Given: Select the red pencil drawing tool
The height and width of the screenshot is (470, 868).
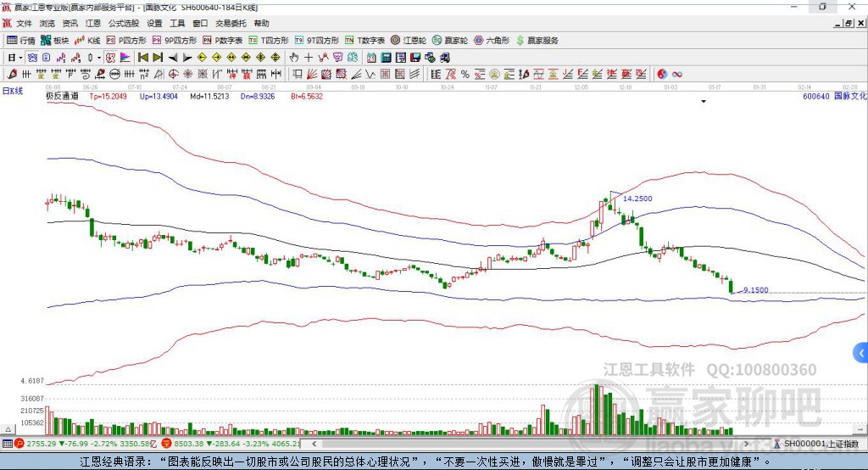Looking at the screenshot, I should coord(12,74).
